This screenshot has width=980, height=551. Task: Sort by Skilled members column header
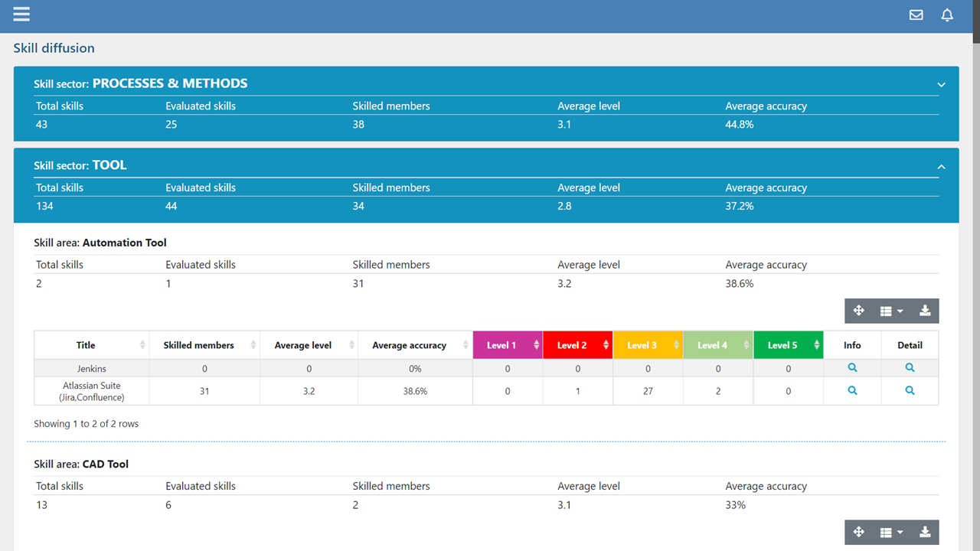coord(199,345)
